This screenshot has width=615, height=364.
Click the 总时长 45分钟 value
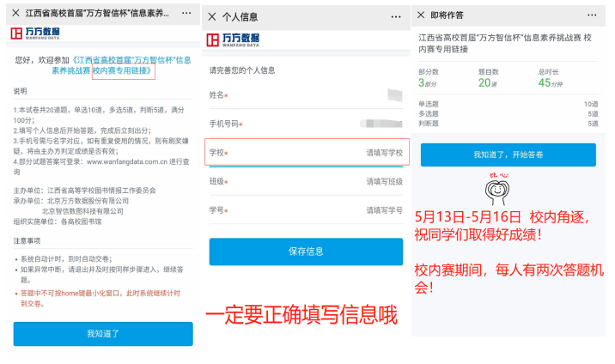click(551, 83)
